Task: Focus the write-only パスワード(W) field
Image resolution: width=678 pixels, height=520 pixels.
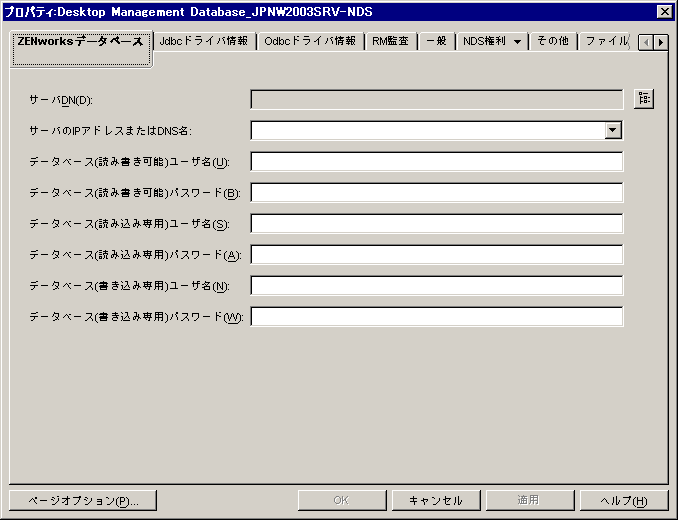Action: 437,317
